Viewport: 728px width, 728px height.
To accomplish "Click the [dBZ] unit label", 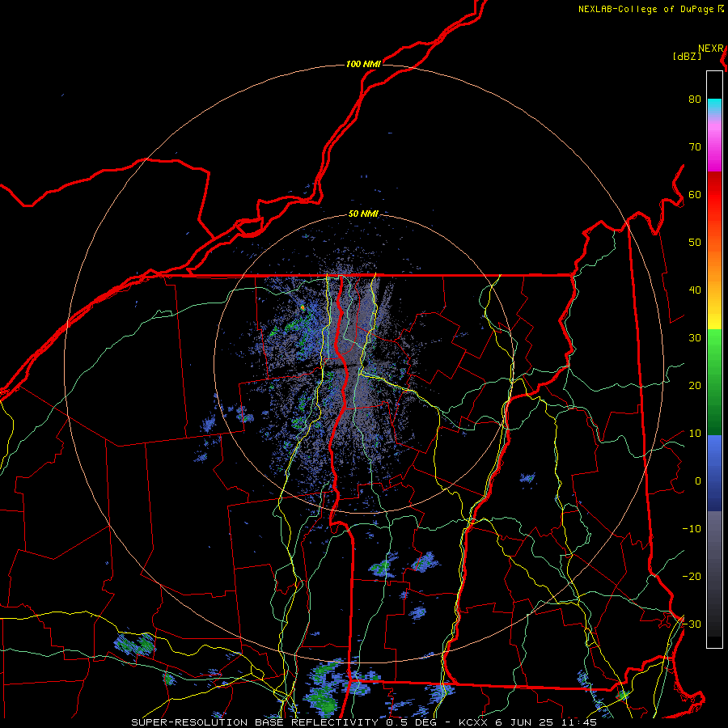I will click(687, 56).
